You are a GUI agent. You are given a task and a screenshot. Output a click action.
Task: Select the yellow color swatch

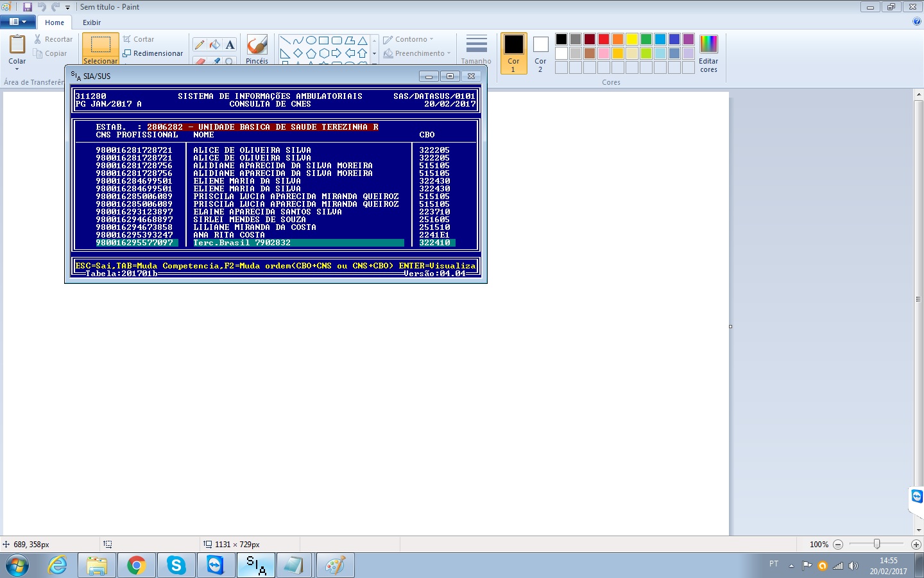point(632,39)
